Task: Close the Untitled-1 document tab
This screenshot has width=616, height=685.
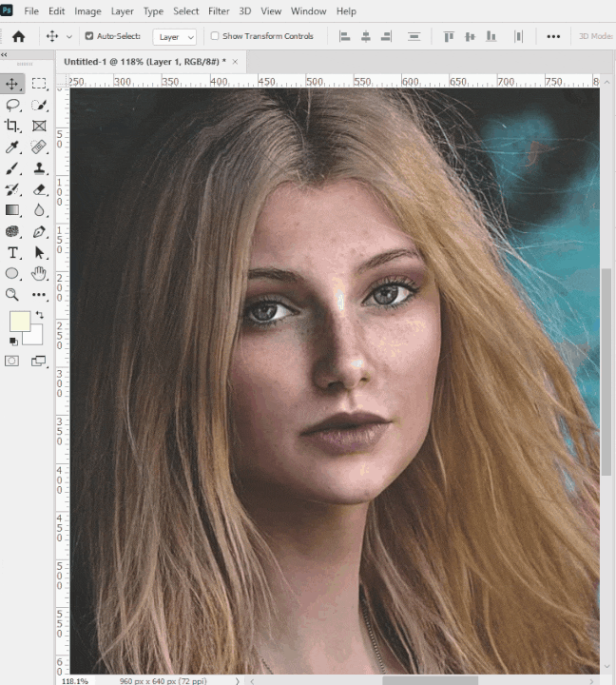Action: click(235, 62)
